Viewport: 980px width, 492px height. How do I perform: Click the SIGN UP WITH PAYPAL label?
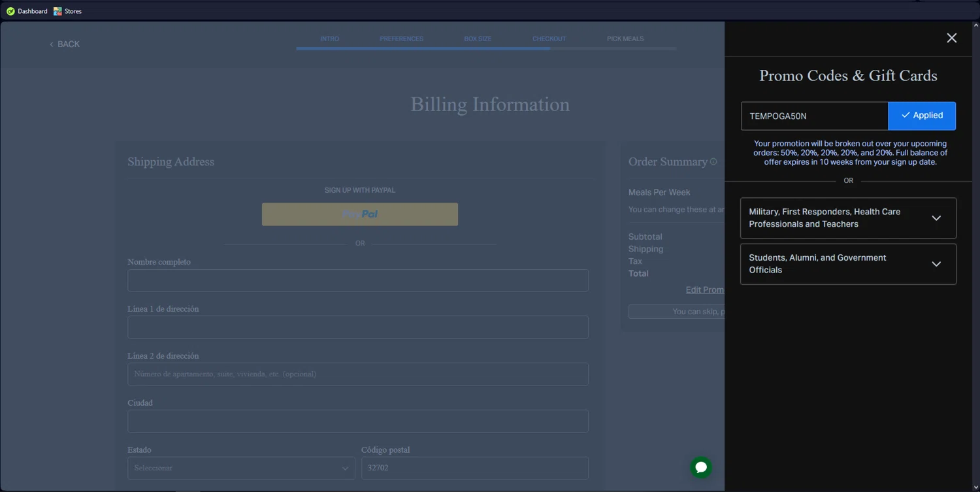coord(360,190)
